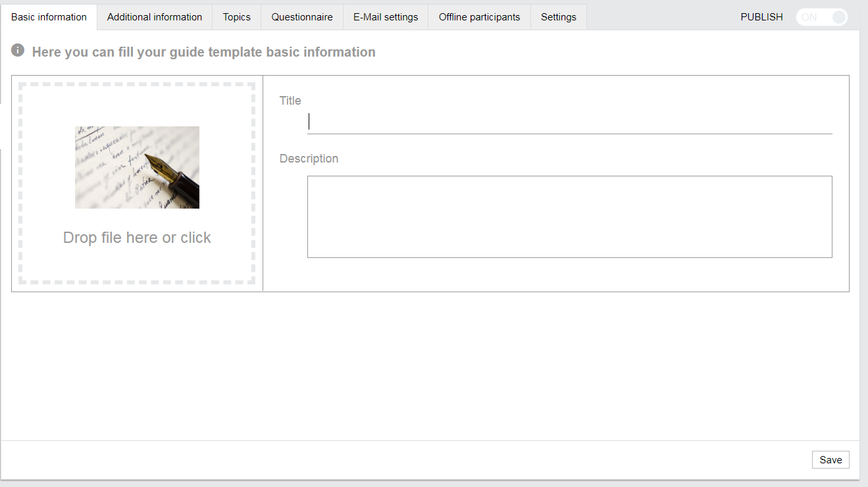Go to the Questionnaire tab
The image size is (868, 487).
pos(302,17)
